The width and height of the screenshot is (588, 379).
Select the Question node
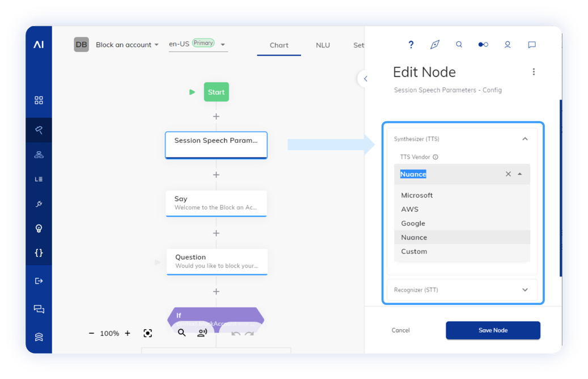217,261
